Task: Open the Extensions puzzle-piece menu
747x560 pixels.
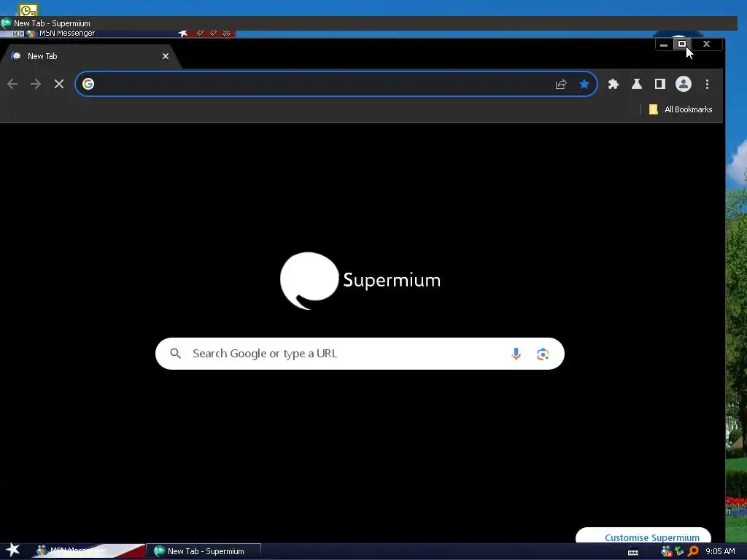Action: point(613,85)
